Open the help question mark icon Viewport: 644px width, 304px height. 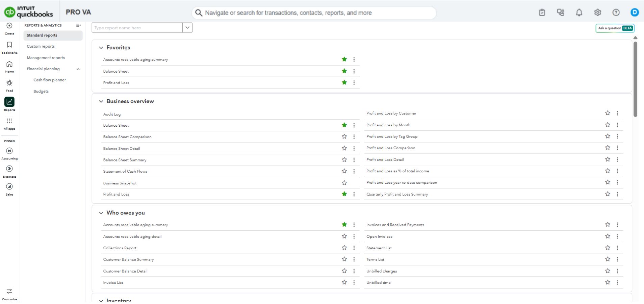click(x=616, y=12)
